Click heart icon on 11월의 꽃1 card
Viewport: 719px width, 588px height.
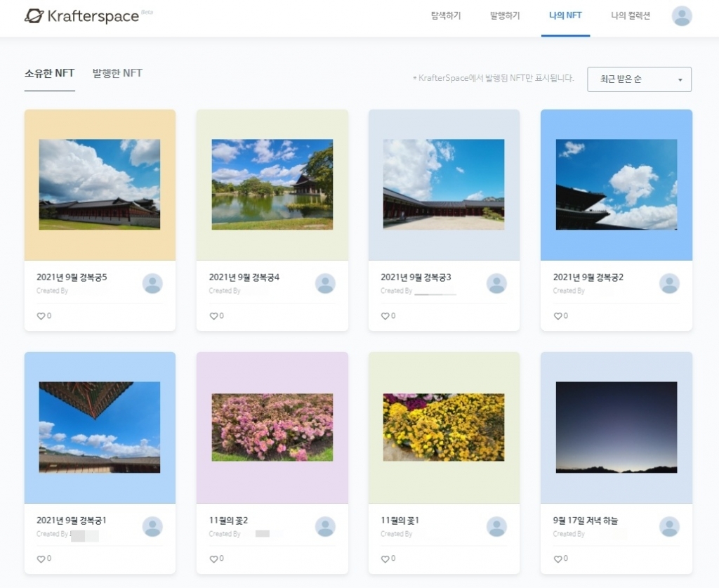[385, 559]
